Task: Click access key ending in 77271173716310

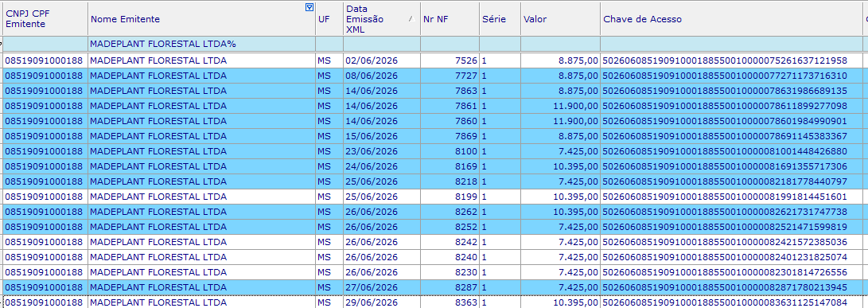Action: pyautogui.click(x=731, y=76)
